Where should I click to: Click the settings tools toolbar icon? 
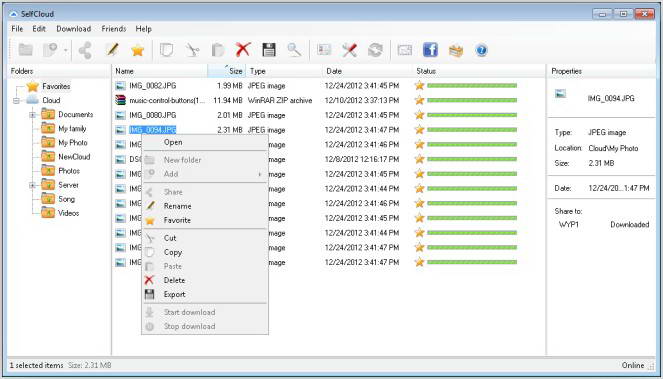click(x=349, y=50)
